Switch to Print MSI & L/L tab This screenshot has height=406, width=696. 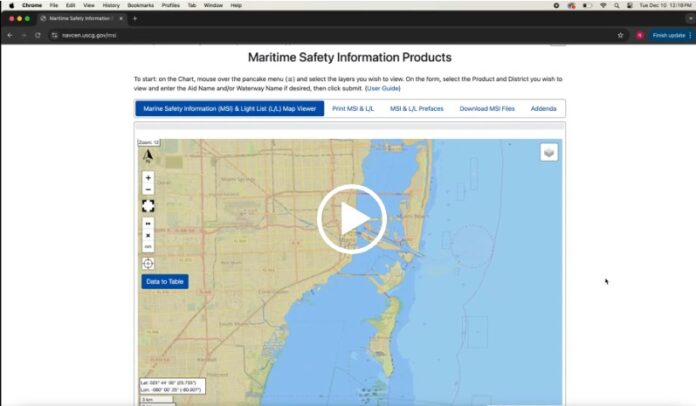[x=356, y=108]
